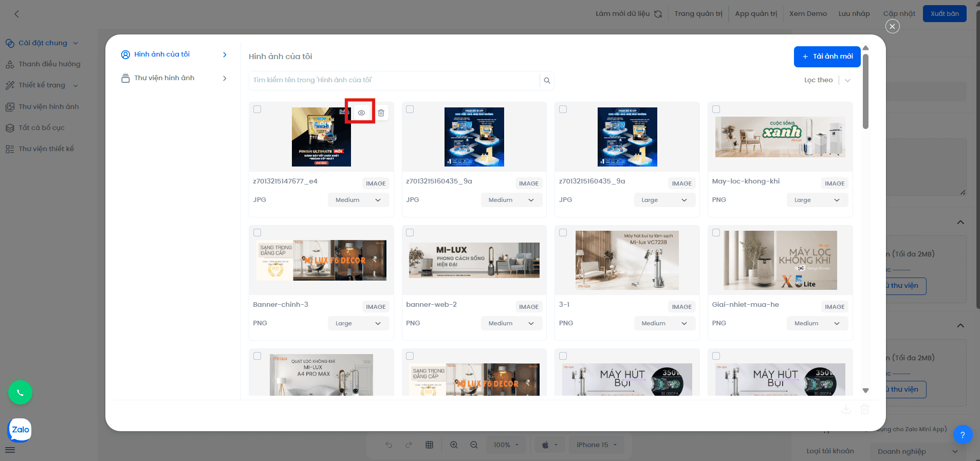Click the refresh data icon
Screen dimensions: 980x461
tap(658, 14)
